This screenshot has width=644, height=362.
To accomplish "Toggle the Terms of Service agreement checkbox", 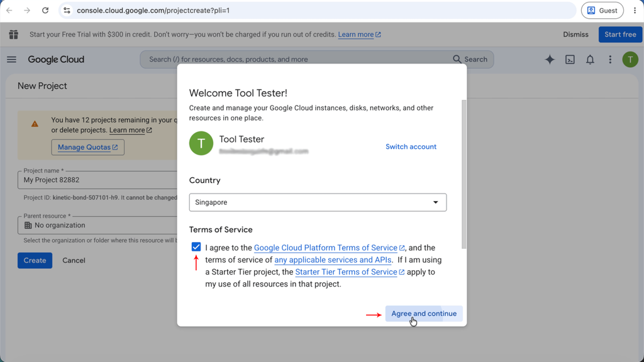I will (196, 246).
